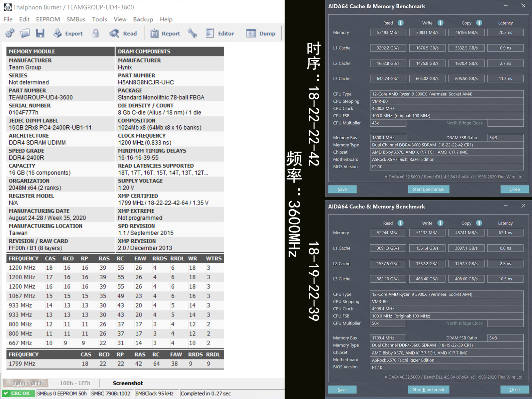Open a file using the folder icon
The image size is (532, 399).
point(25,33)
